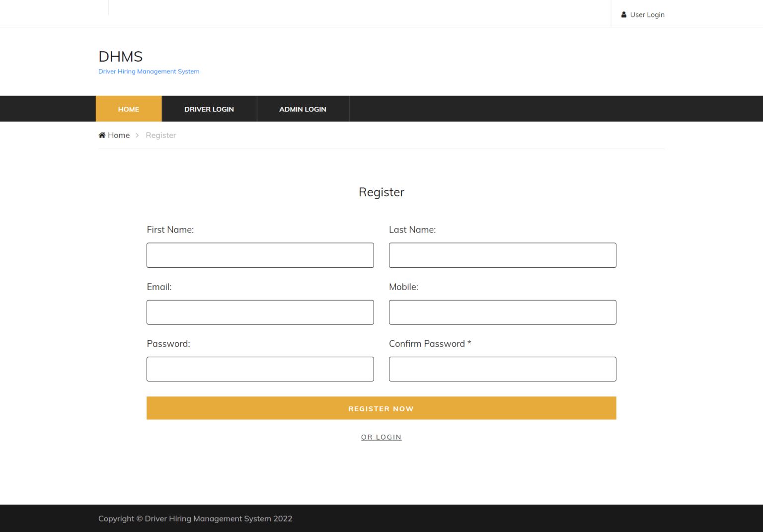Click the Confirm Password input field
The image size is (763, 532).
tap(502, 369)
